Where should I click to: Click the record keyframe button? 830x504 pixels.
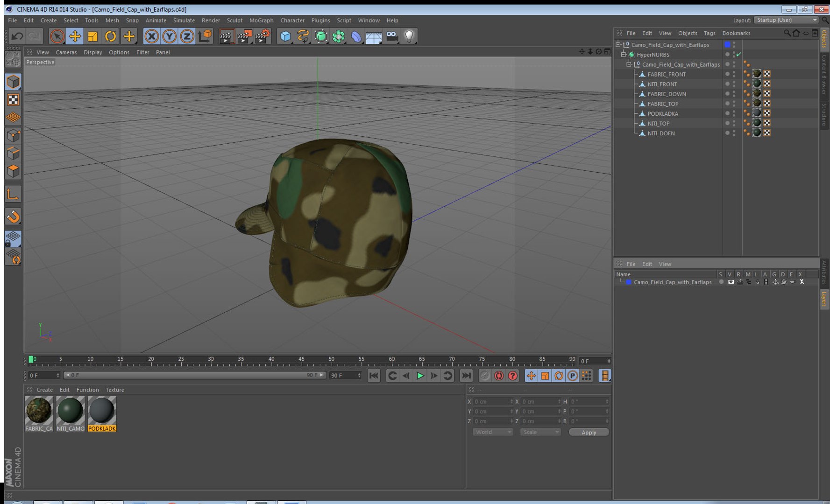[485, 375]
